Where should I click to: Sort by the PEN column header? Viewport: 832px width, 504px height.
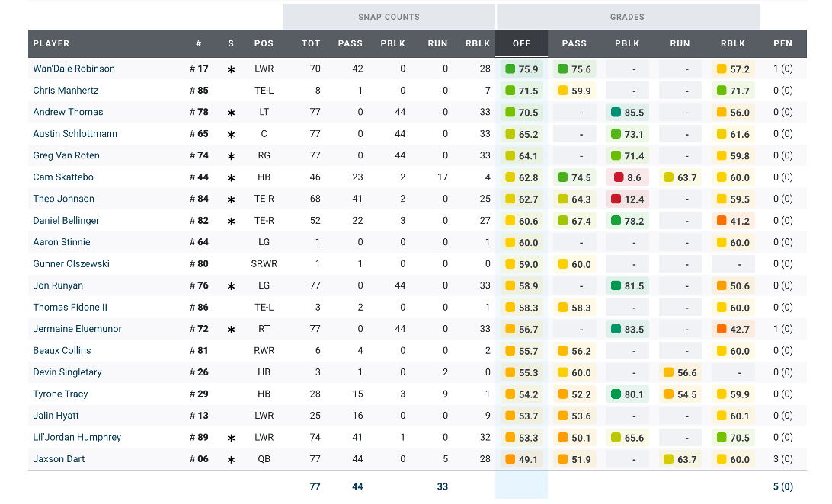pos(782,43)
